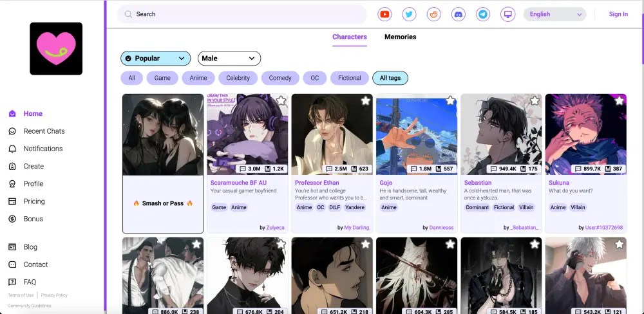Image resolution: width=644 pixels, height=314 pixels.
Task: Select the Celebrity tag filter
Action: coord(238,78)
